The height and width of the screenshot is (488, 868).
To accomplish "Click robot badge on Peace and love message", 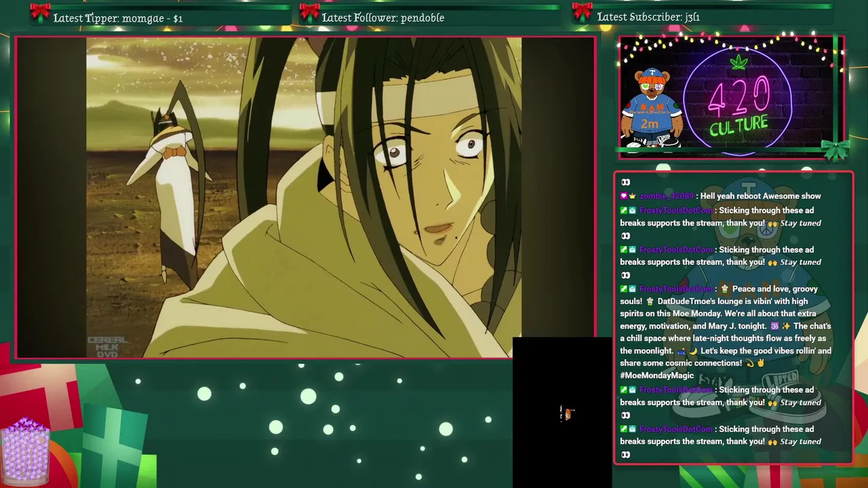I will pyautogui.click(x=633, y=289).
